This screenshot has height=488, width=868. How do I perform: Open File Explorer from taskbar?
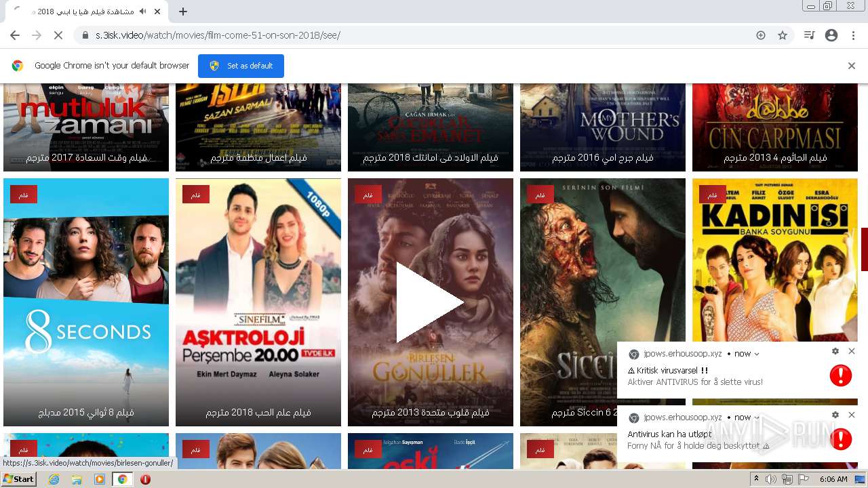pos(77,479)
